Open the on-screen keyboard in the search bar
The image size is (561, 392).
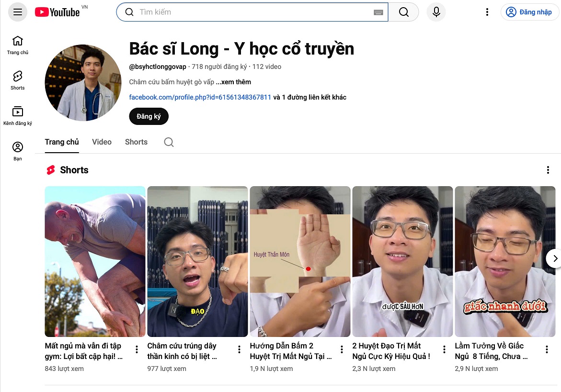coord(378,12)
